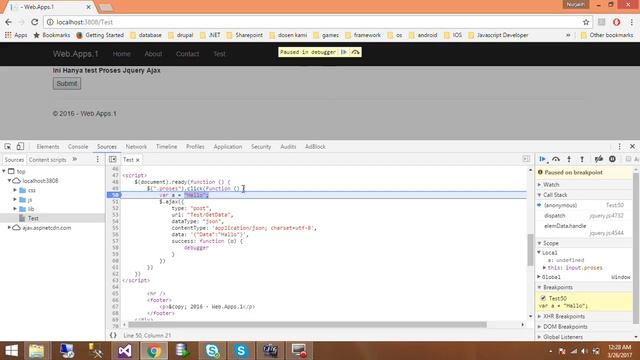The width and height of the screenshot is (640, 360).
Task: Go back in browser history
Action: (9, 22)
